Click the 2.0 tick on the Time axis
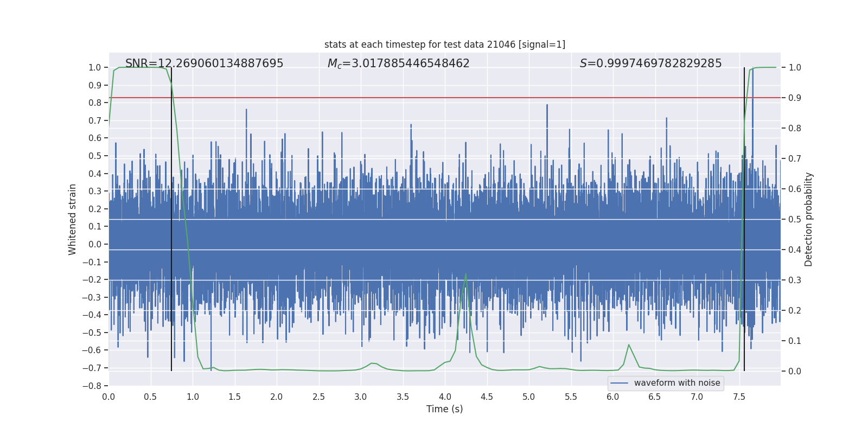 point(277,397)
